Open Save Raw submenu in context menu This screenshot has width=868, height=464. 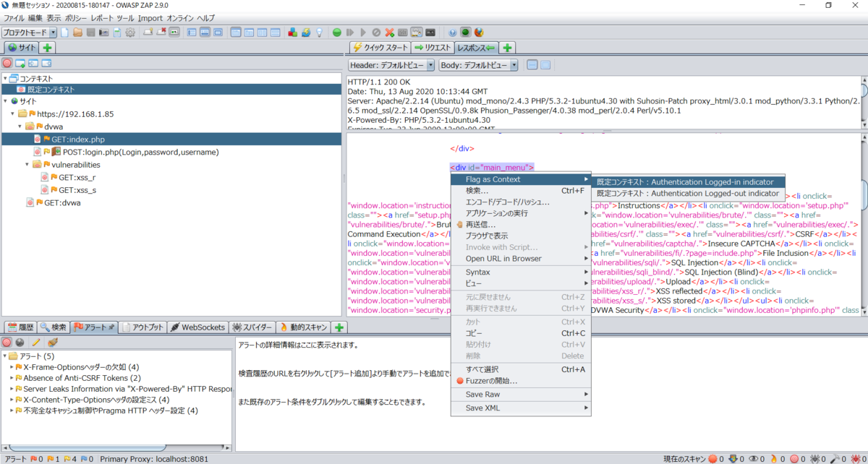click(x=521, y=395)
